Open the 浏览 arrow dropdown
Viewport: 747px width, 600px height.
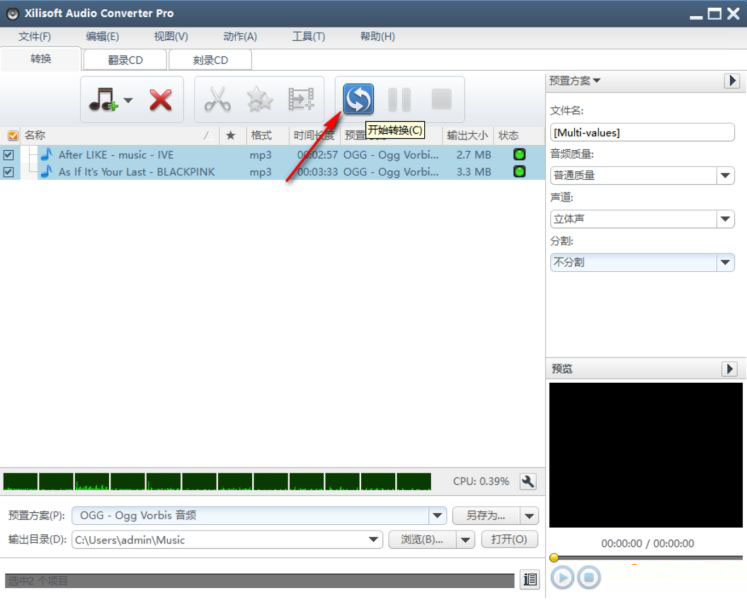coord(465,539)
